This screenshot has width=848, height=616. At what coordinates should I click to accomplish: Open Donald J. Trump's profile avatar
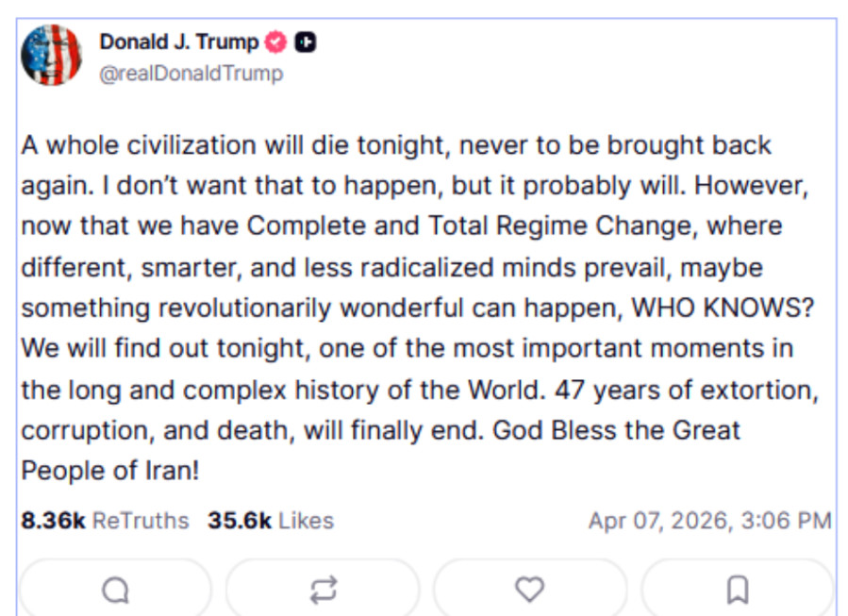point(54,54)
